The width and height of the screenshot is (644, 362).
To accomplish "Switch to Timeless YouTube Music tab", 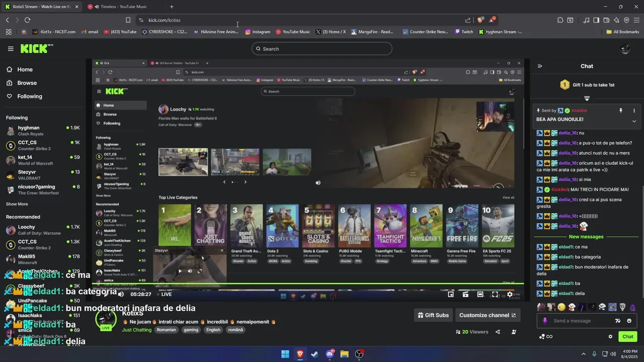I will pyautogui.click(x=123, y=7).
